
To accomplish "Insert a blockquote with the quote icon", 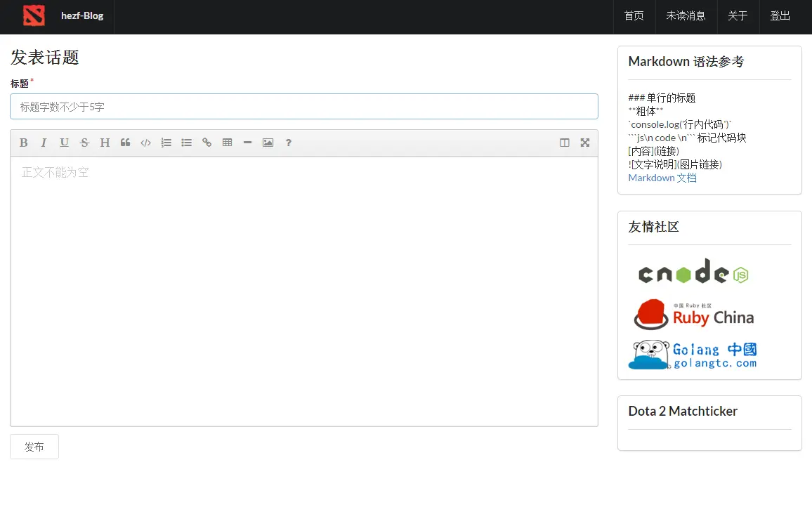I will pyautogui.click(x=125, y=143).
